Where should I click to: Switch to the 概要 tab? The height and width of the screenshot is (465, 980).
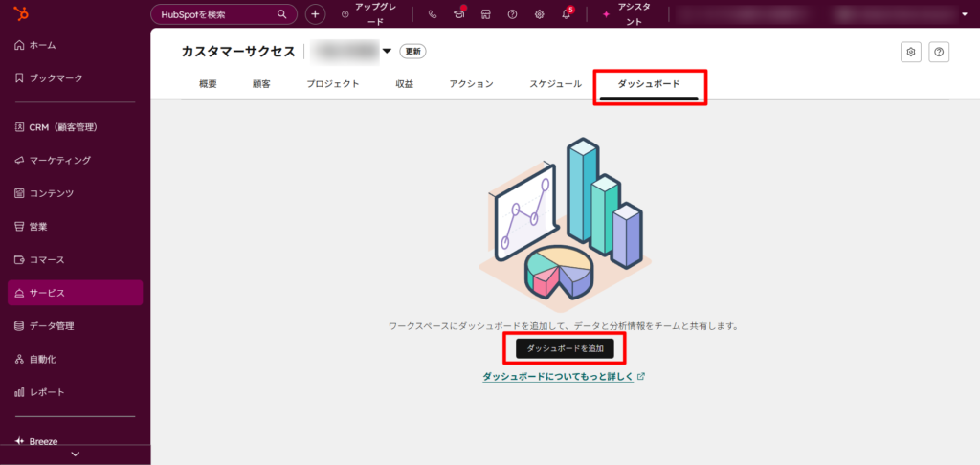[208, 84]
